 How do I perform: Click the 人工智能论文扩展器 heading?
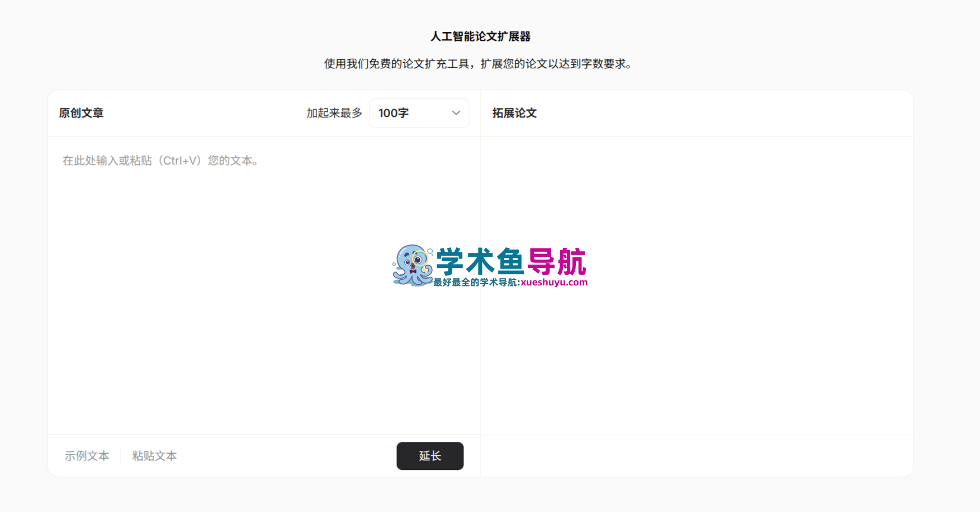[x=480, y=36]
